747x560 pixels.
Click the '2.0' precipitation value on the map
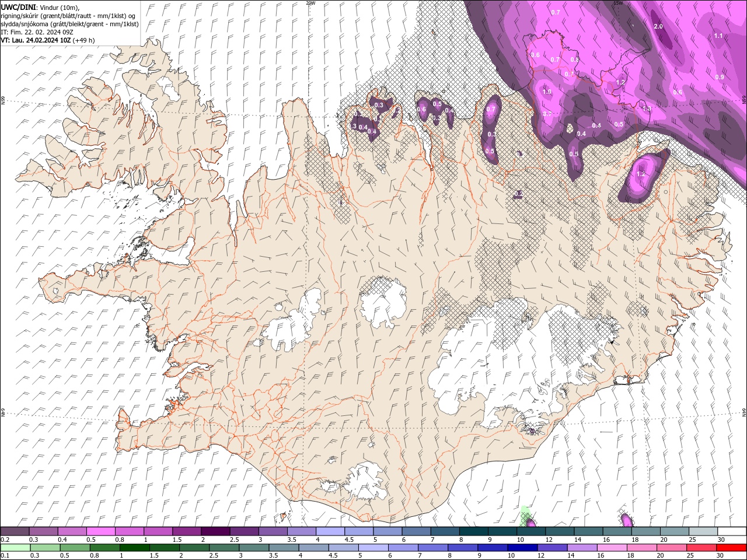tap(658, 27)
